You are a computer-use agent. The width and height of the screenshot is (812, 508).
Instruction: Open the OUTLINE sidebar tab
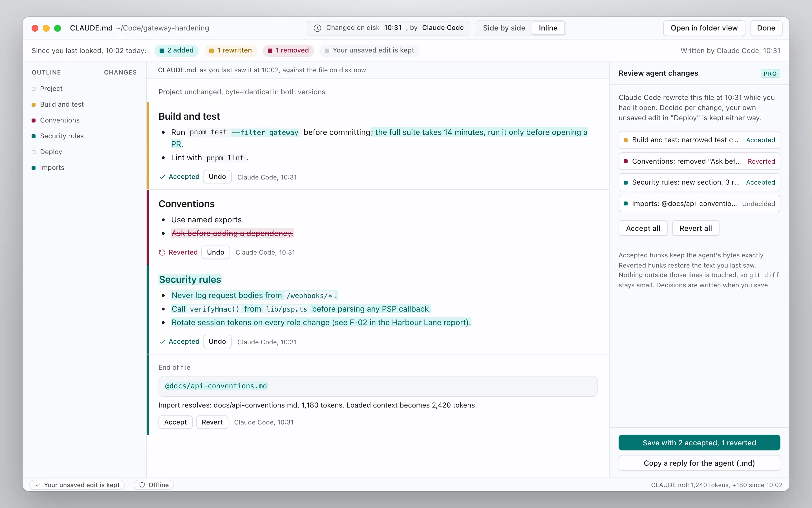(x=46, y=72)
